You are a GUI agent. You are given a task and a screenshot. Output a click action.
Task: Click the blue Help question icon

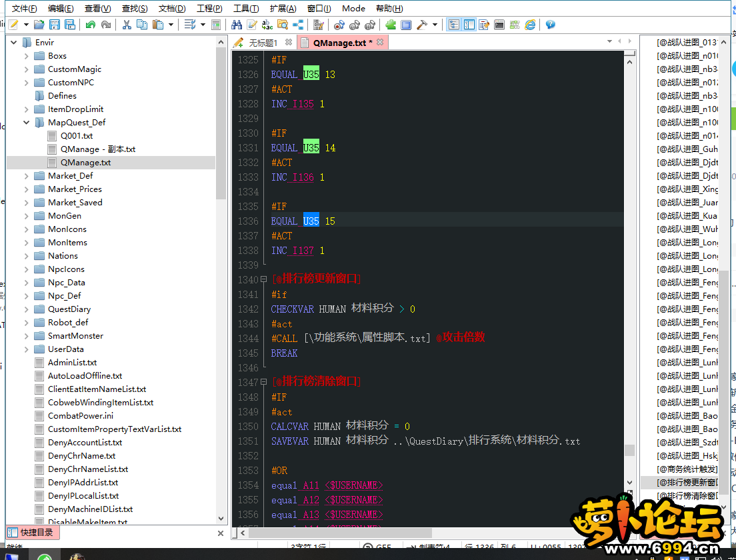point(550,25)
